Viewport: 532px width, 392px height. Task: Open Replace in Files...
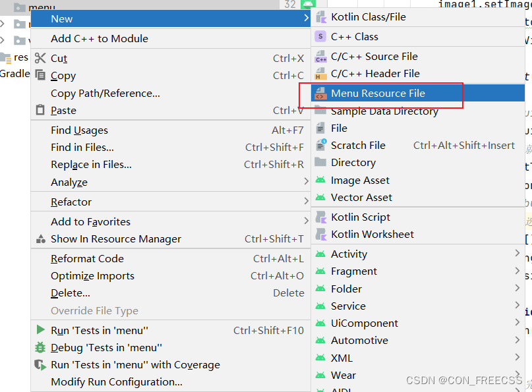[170, 165]
